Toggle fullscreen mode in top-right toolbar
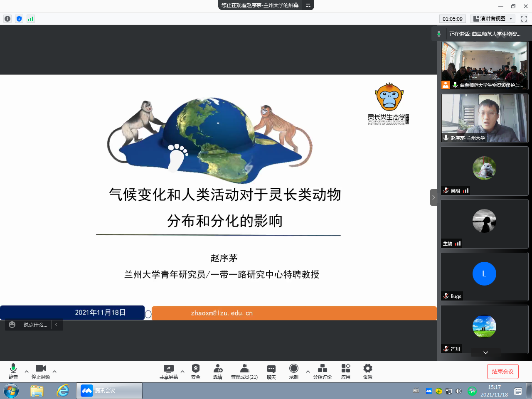 tap(524, 19)
